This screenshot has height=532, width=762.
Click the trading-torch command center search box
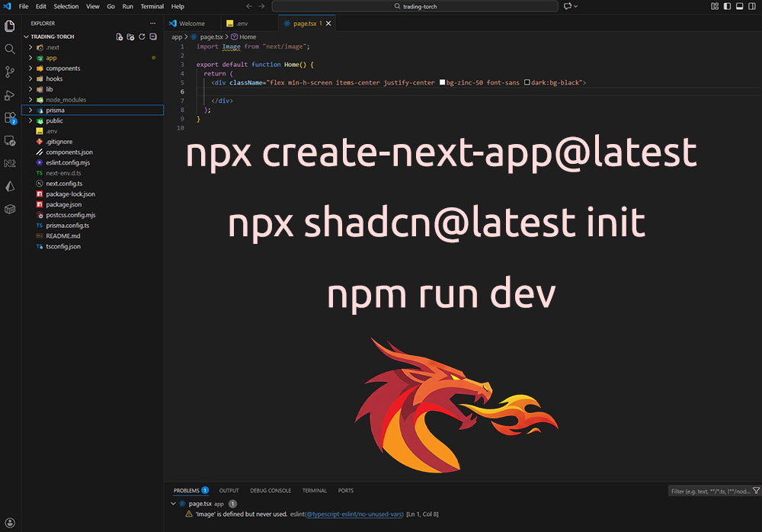(x=415, y=6)
